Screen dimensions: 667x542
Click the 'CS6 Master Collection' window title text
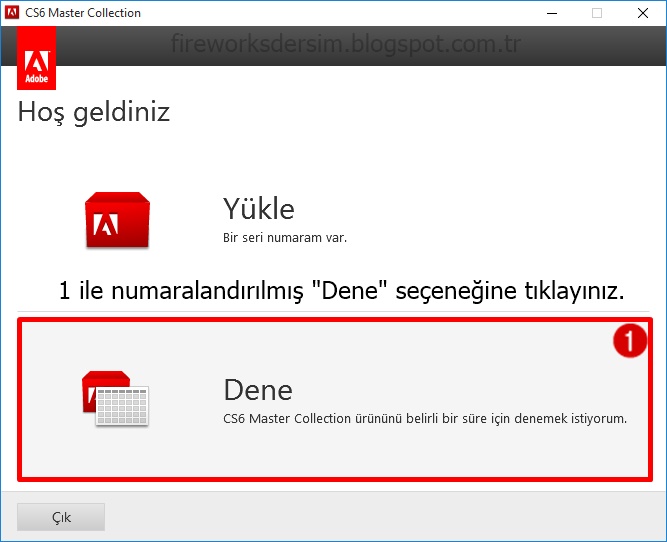(x=83, y=13)
